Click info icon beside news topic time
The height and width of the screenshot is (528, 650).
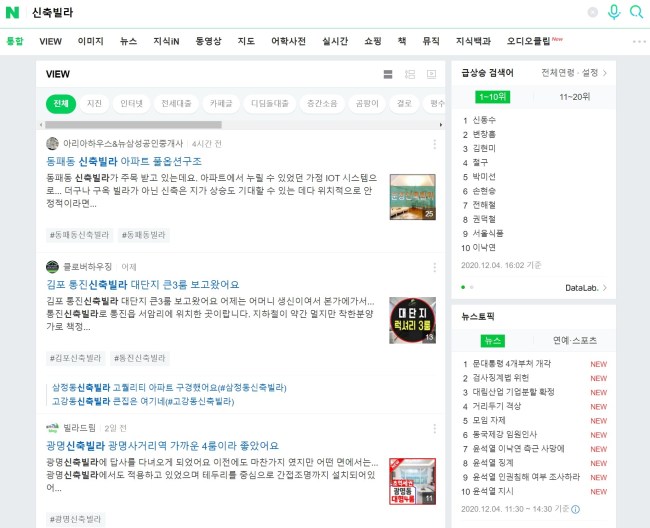click(x=575, y=509)
